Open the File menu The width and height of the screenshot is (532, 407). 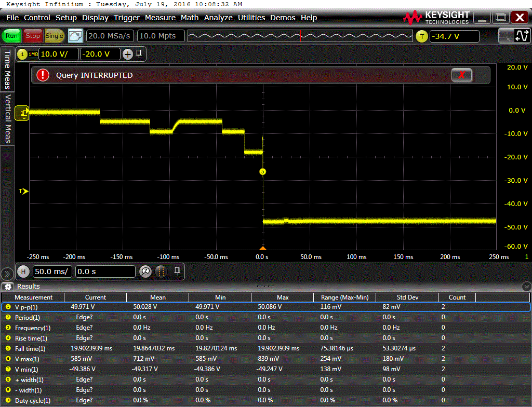click(12, 18)
